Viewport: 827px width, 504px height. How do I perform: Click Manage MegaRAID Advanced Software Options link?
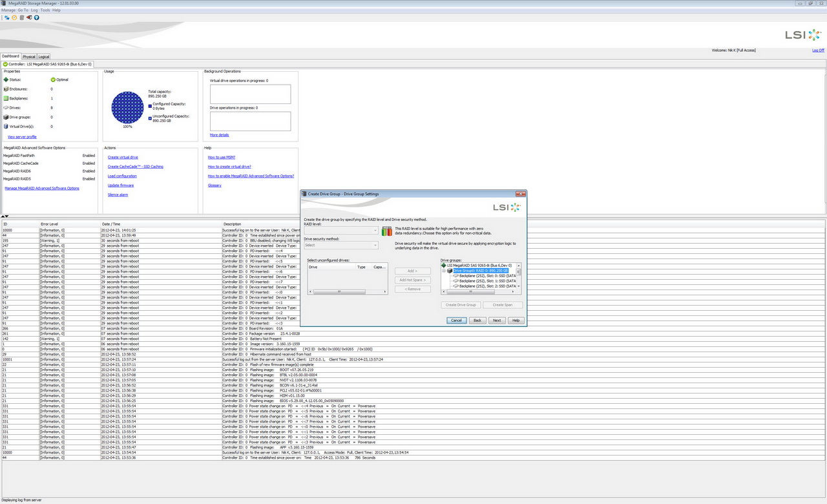tap(42, 189)
